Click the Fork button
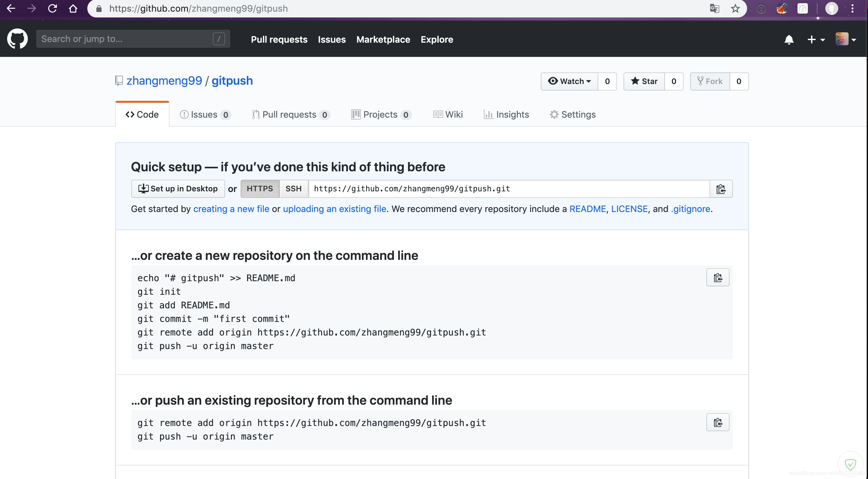868x479 pixels. pos(710,81)
